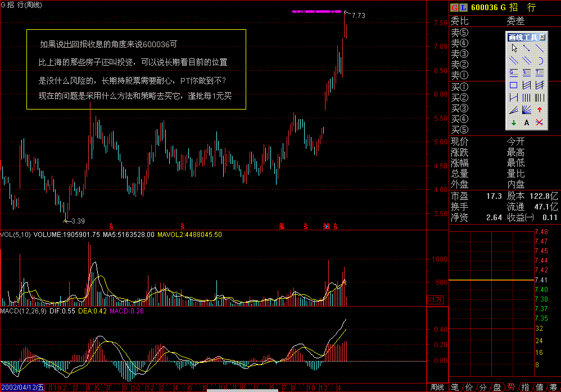This screenshot has height=392, width=561.
Task: Select the rectangle drawing tool
Action: coord(514,85)
